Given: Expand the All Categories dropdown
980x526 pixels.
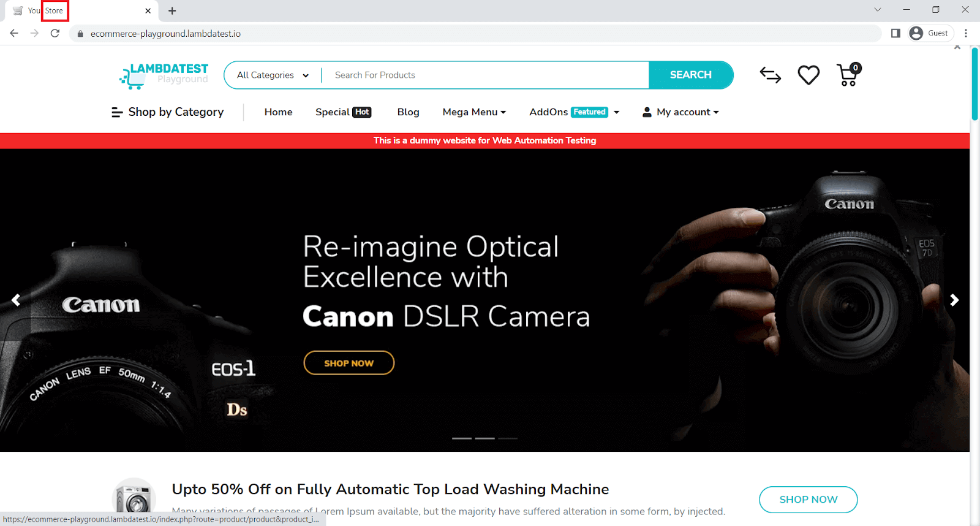Looking at the screenshot, I should [273, 75].
